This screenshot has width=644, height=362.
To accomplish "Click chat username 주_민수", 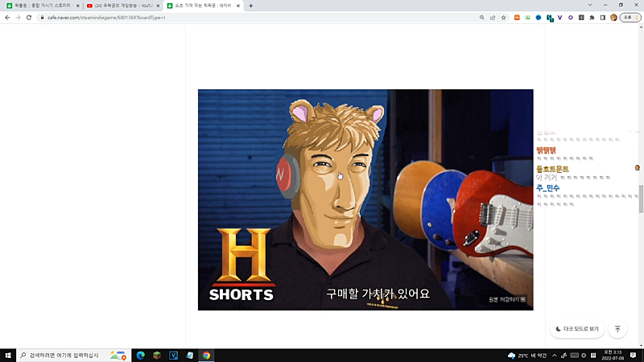I will click(x=547, y=188).
